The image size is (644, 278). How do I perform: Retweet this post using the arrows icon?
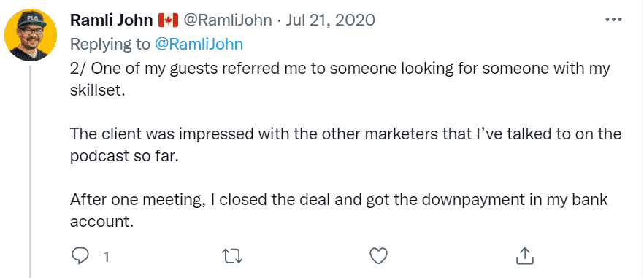click(x=232, y=256)
